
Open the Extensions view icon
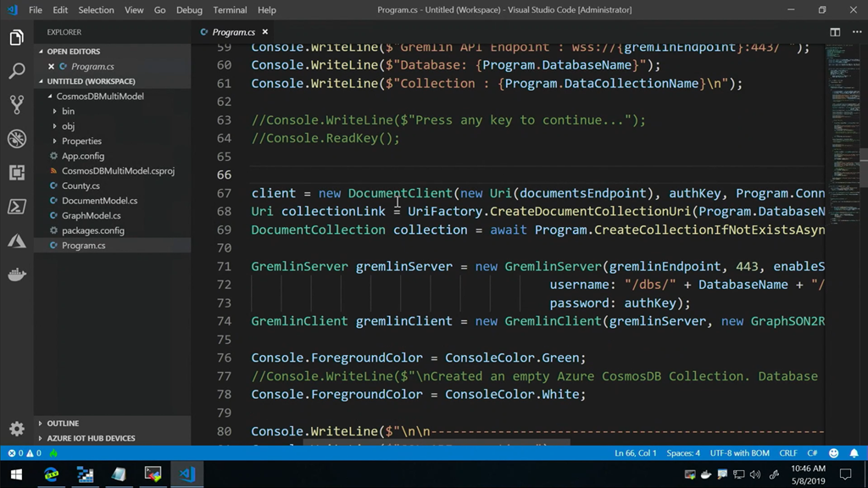pyautogui.click(x=16, y=173)
